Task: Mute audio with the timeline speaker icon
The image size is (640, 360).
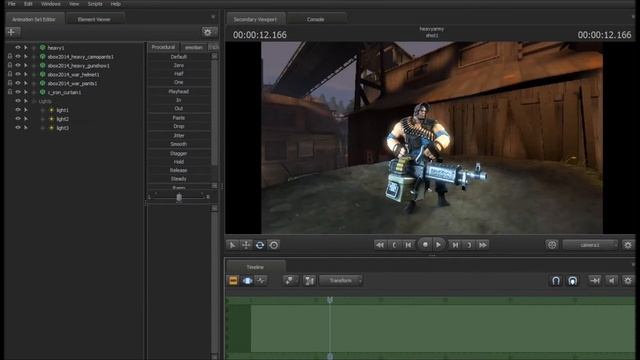Action: 611,280
